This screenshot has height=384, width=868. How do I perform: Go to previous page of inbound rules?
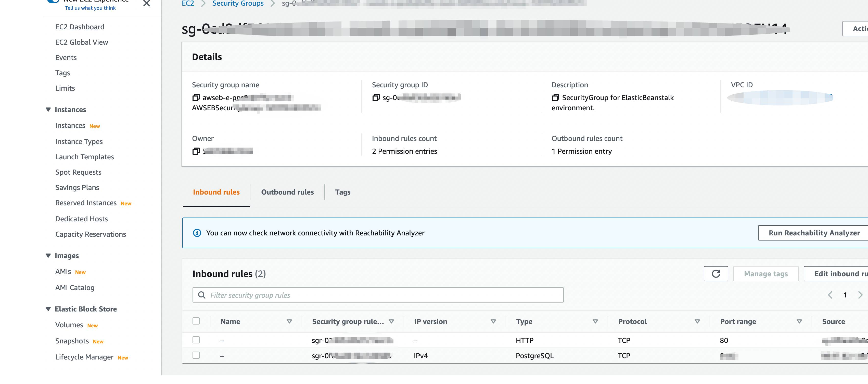[830, 295]
